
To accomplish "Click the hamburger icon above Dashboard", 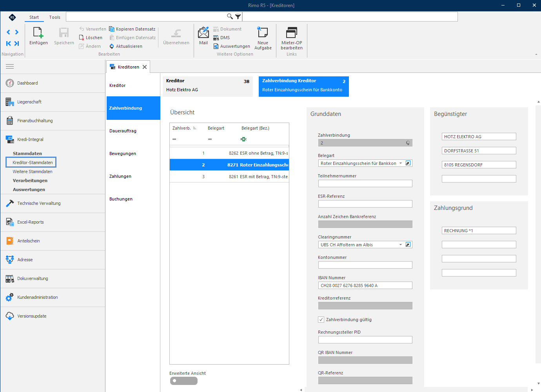I will click(x=10, y=66).
